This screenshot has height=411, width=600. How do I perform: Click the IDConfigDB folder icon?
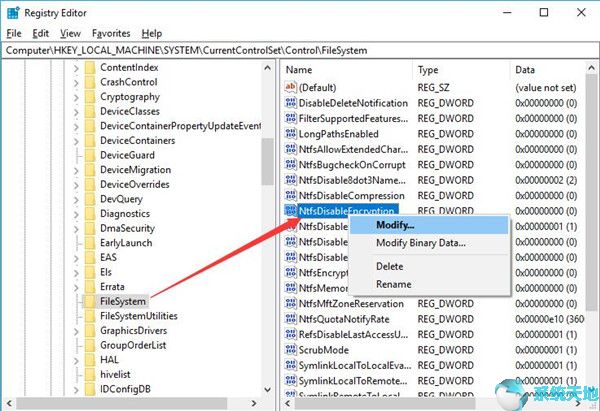(x=90, y=389)
